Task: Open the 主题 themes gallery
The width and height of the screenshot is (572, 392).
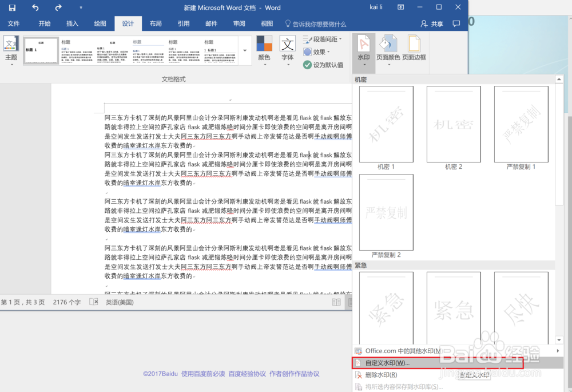Action: [x=11, y=50]
